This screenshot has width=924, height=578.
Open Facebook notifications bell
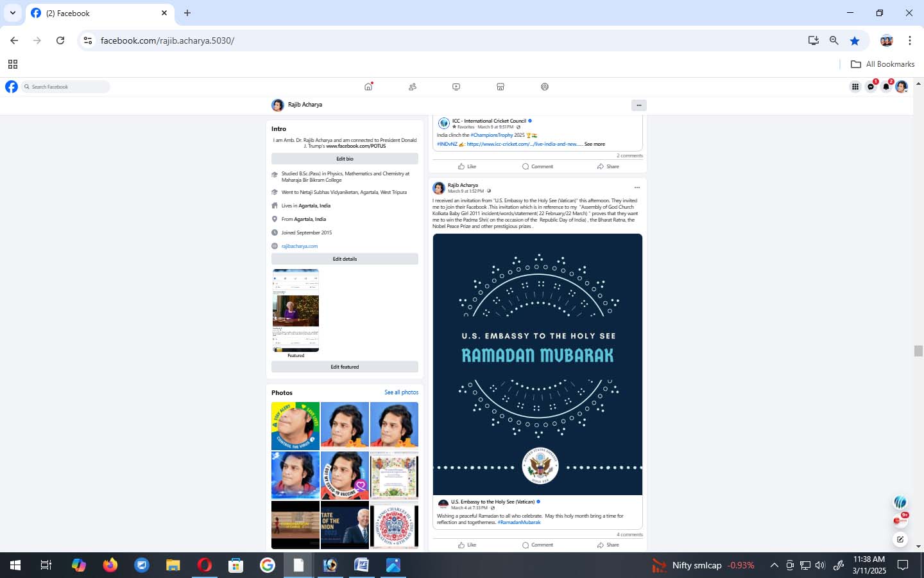click(886, 87)
